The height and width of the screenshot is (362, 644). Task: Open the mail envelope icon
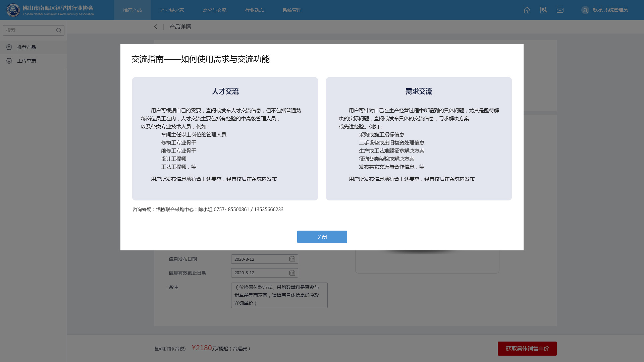tap(560, 10)
